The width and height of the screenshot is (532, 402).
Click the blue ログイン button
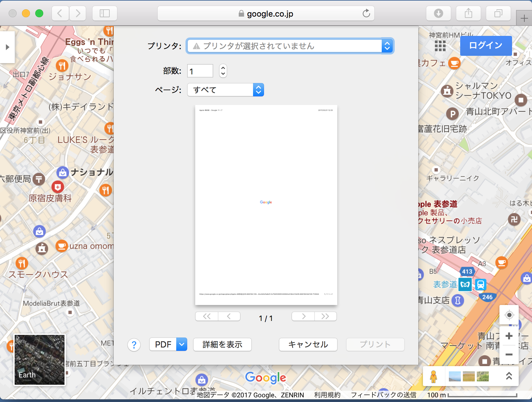pyautogui.click(x=485, y=46)
